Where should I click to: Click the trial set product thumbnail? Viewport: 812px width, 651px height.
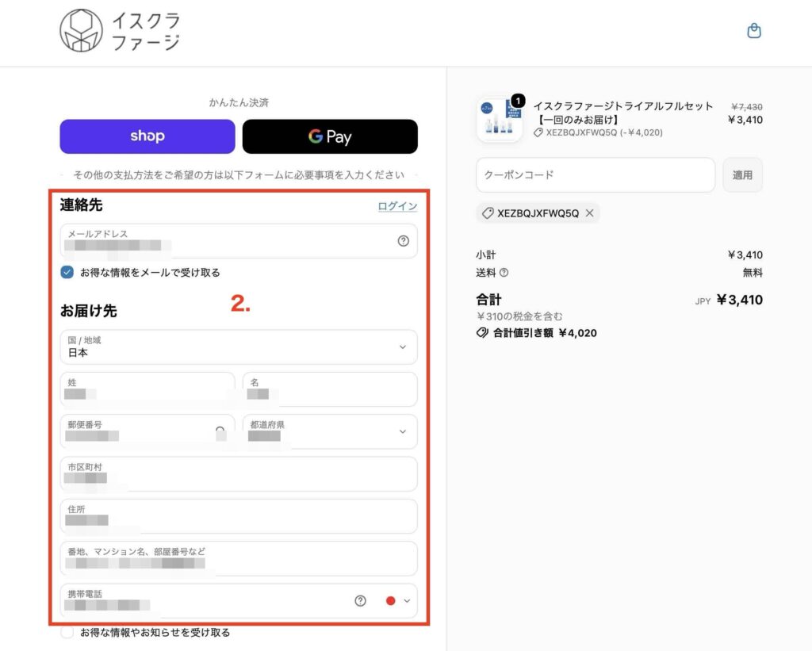[x=500, y=120]
